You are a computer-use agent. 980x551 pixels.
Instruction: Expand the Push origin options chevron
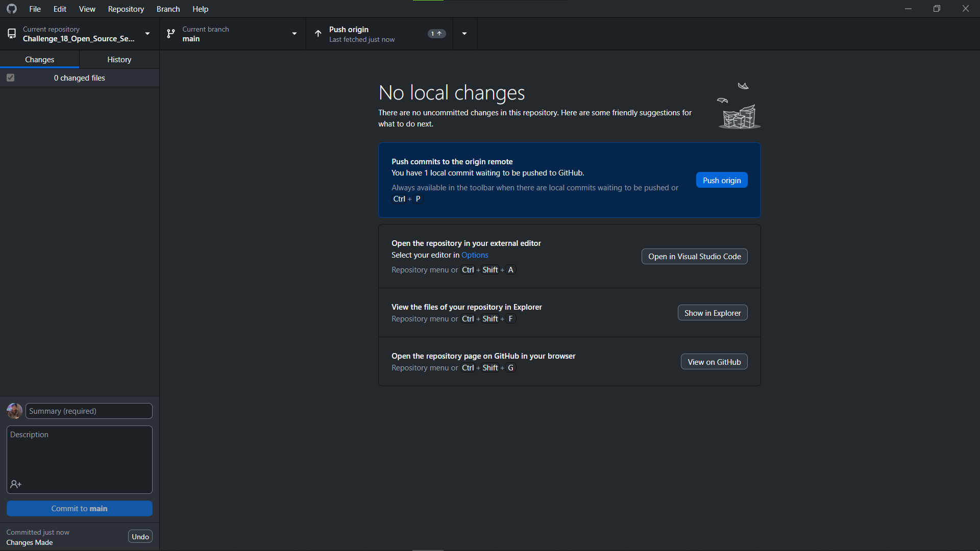pyautogui.click(x=464, y=34)
